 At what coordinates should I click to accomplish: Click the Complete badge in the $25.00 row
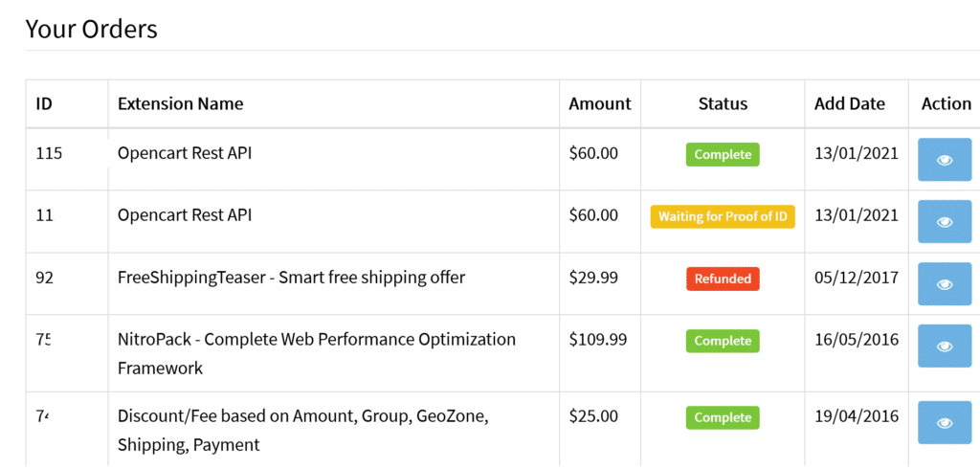[723, 417]
